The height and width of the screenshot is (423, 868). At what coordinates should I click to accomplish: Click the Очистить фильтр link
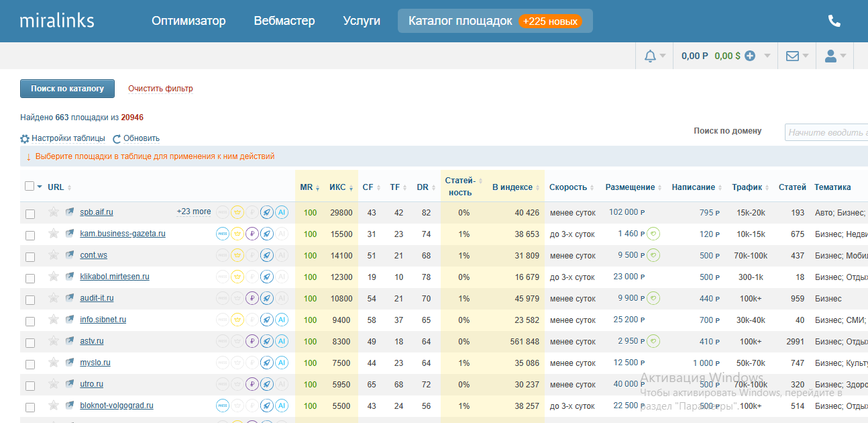pyautogui.click(x=160, y=89)
